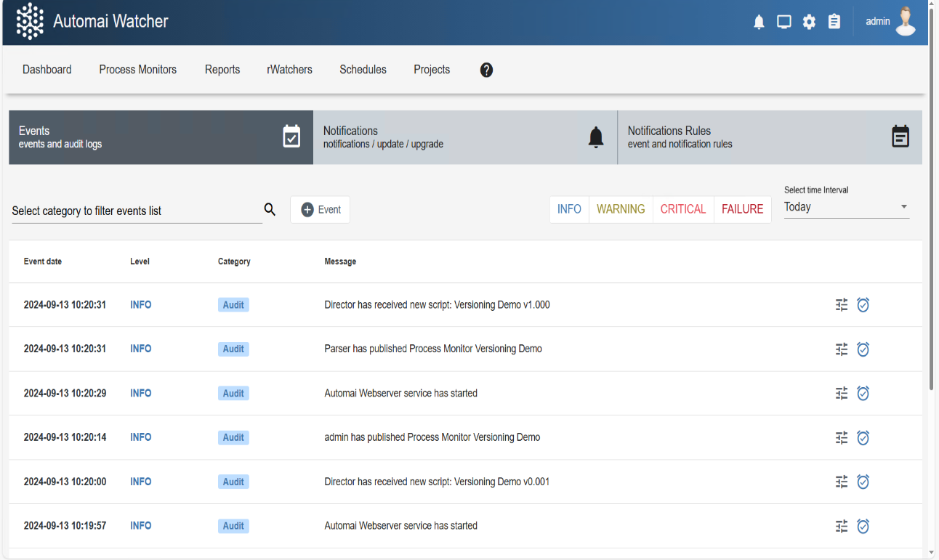Click alarm icon for 10:20:29 Webserver event
Image resolution: width=939 pixels, height=560 pixels.
tap(863, 394)
